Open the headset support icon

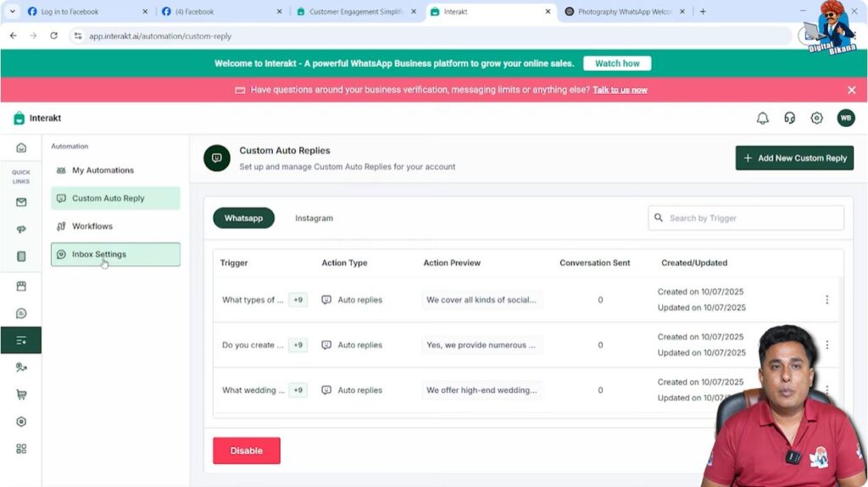(789, 118)
